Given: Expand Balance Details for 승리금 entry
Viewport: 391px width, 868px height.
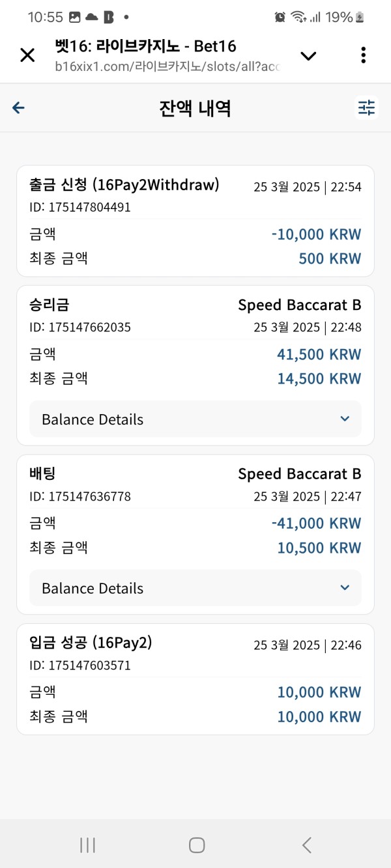Looking at the screenshot, I should click(195, 419).
